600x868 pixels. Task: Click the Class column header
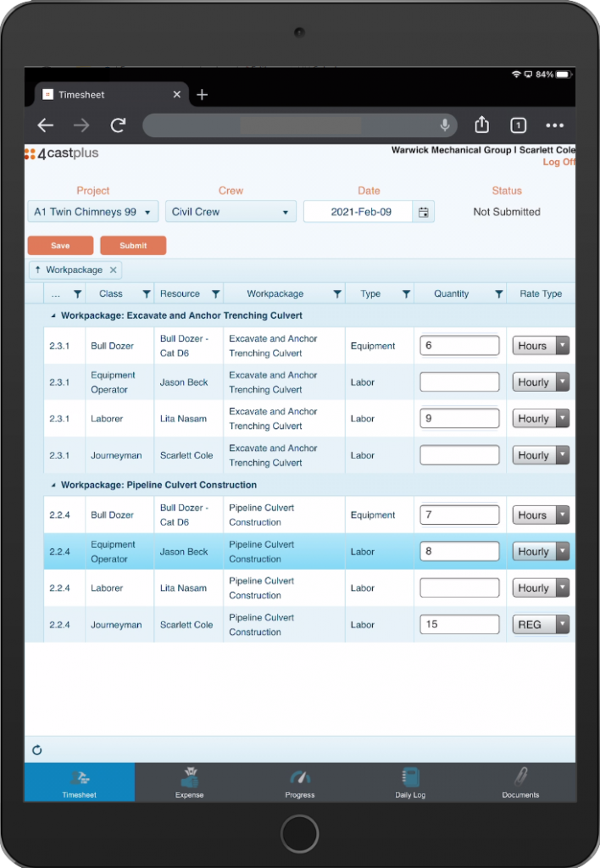pos(111,294)
